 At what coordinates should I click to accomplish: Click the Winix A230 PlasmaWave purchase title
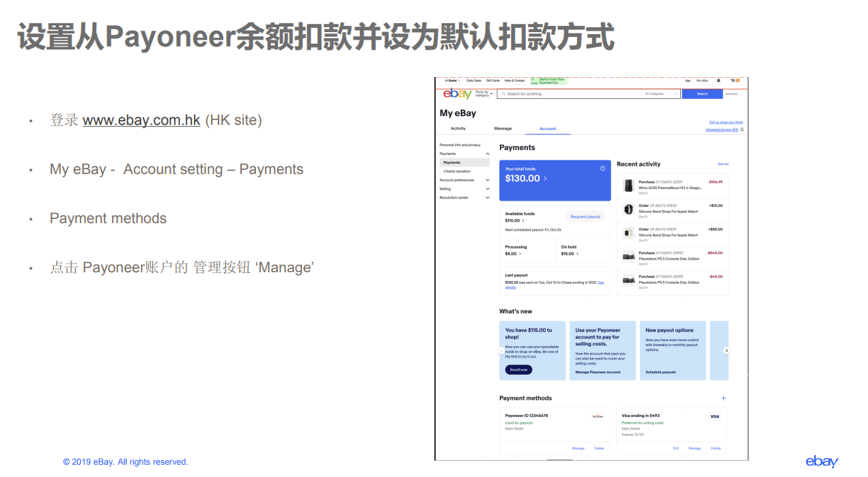pos(670,188)
